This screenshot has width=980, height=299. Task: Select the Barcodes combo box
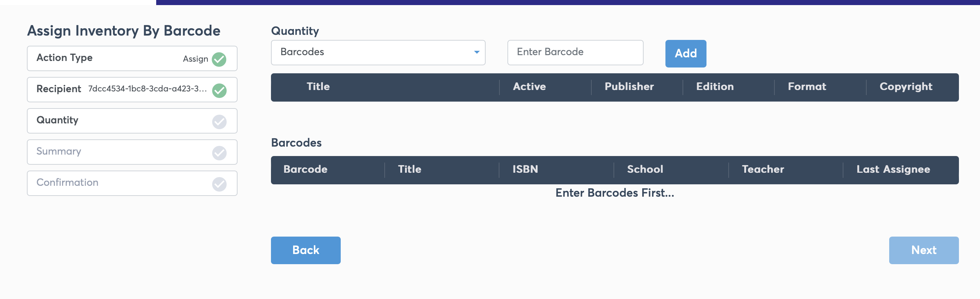(378, 52)
